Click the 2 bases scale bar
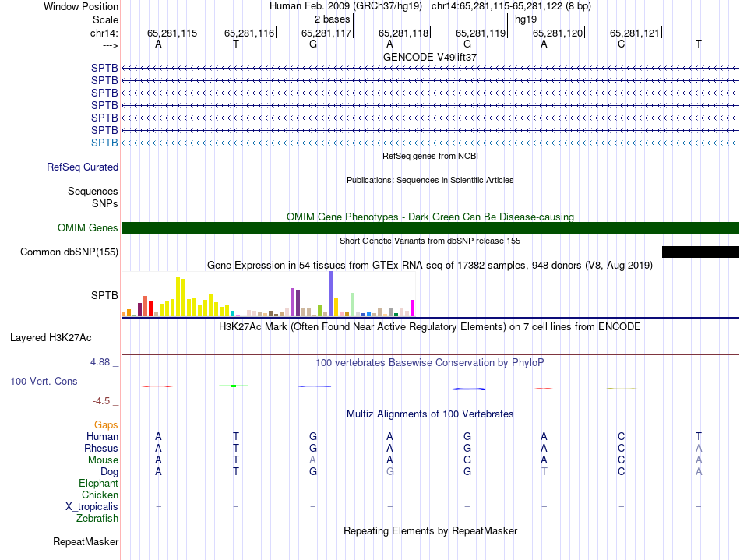 pos(431,19)
